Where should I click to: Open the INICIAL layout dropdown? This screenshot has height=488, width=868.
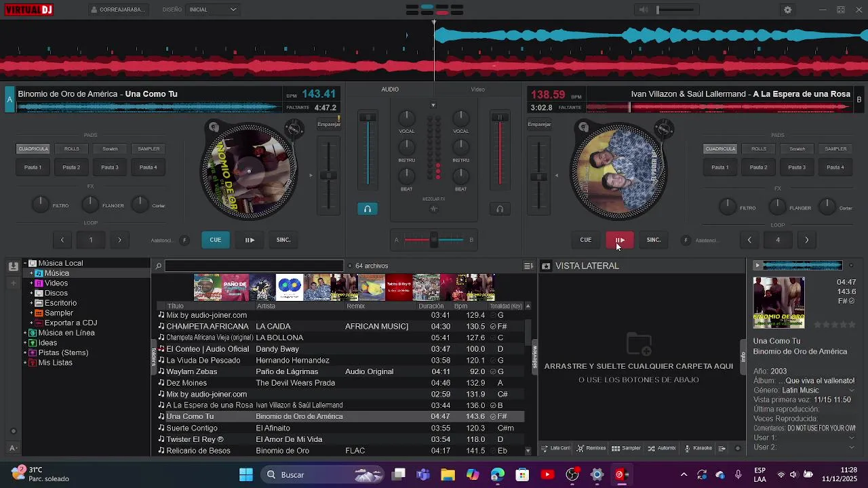(213, 9)
